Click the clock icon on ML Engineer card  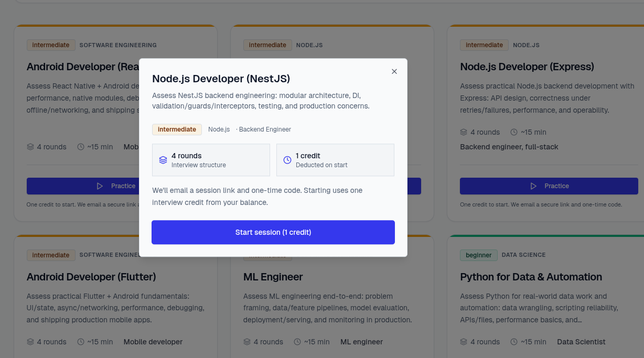coord(297,342)
